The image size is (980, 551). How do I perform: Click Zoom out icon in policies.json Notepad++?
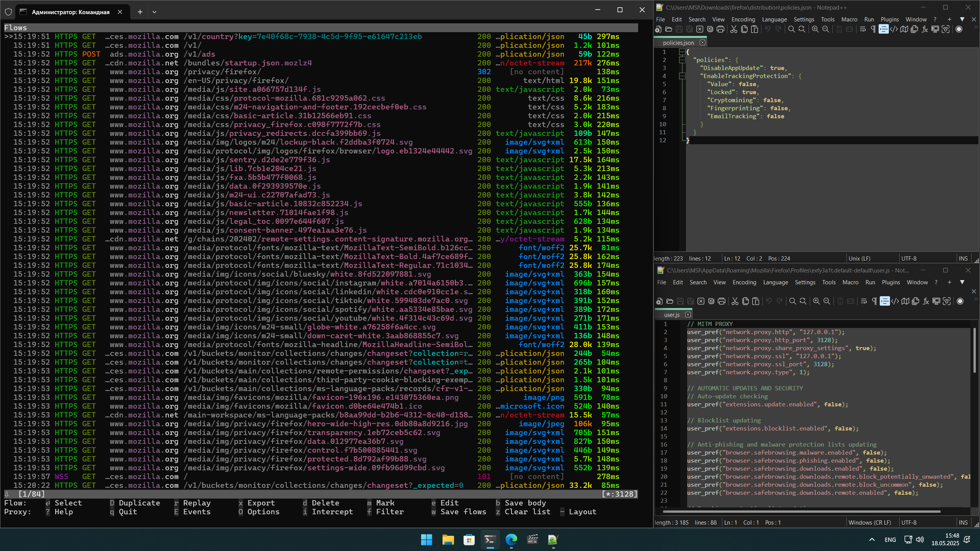(x=826, y=29)
